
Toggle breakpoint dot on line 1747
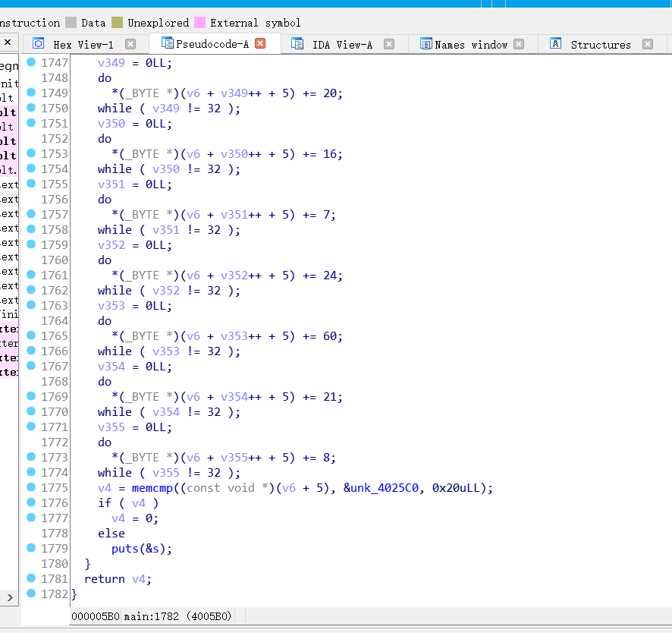(x=31, y=62)
